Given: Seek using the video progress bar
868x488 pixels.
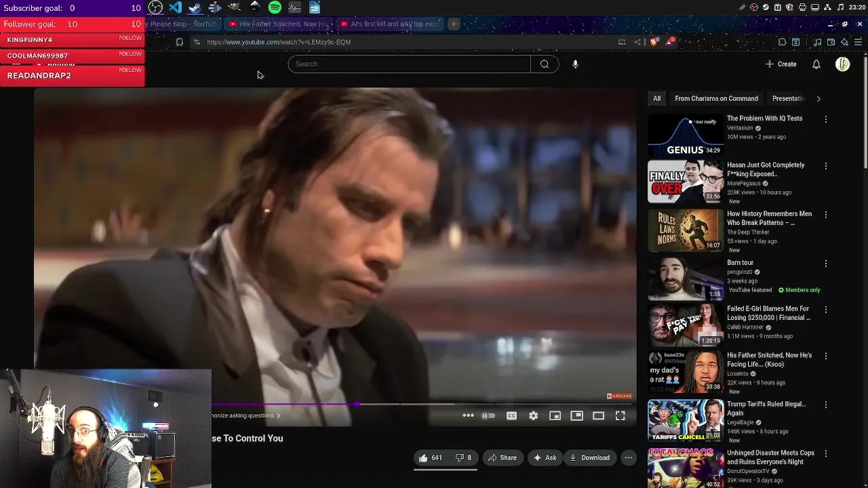Looking at the screenshot, I should (421, 405).
